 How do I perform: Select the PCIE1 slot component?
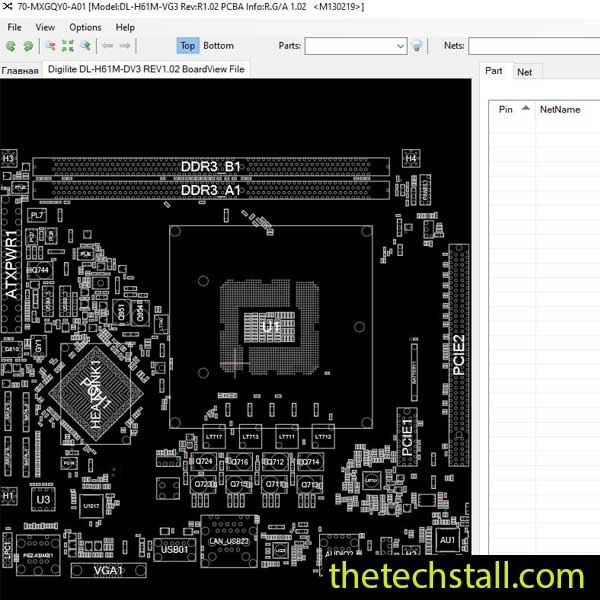[407, 437]
